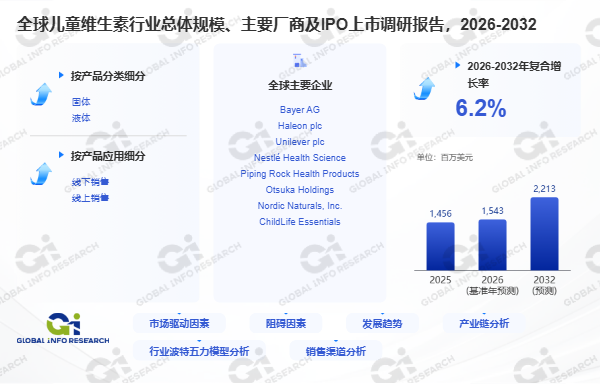The height and width of the screenshot is (384, 600).
Task: Click the blue up arrow beside the 复合增长率 heading
Action: tap(424, 89)
